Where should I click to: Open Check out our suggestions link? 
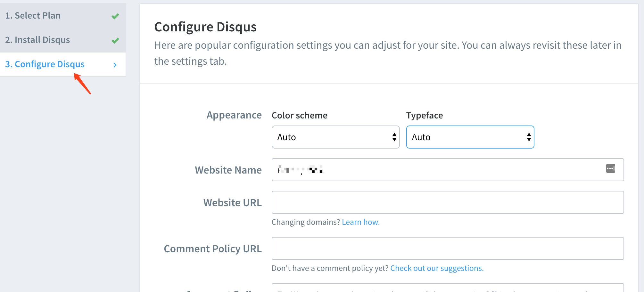point(437,268)
